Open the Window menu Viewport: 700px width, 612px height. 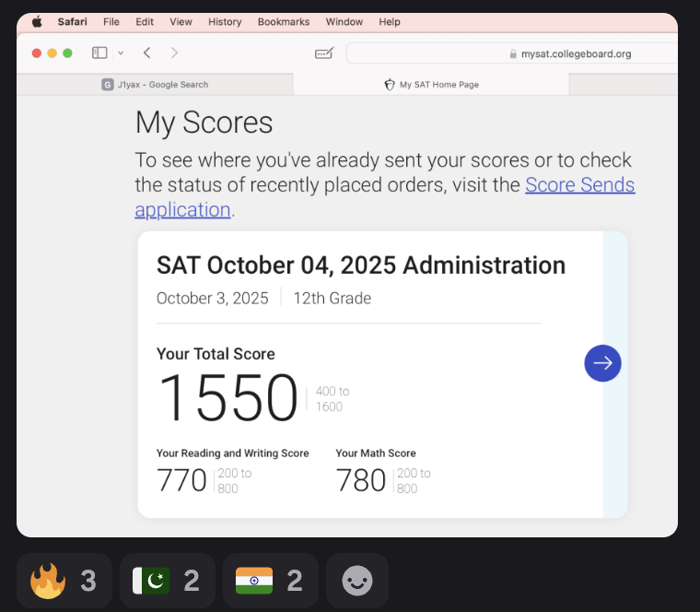coord(344,21)
